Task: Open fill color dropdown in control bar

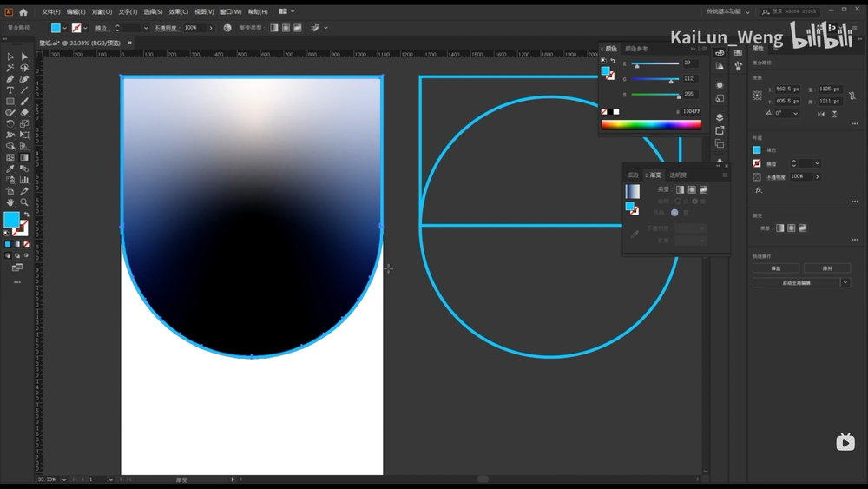Action: click(x=65, y=28)
